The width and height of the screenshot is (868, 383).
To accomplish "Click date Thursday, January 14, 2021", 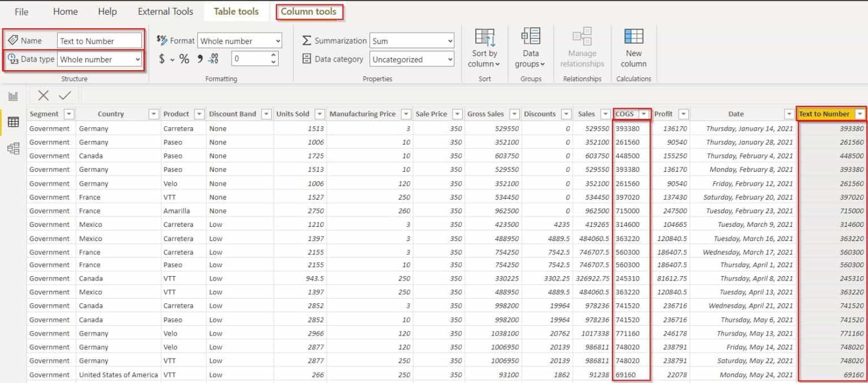I will click(749, 128).
